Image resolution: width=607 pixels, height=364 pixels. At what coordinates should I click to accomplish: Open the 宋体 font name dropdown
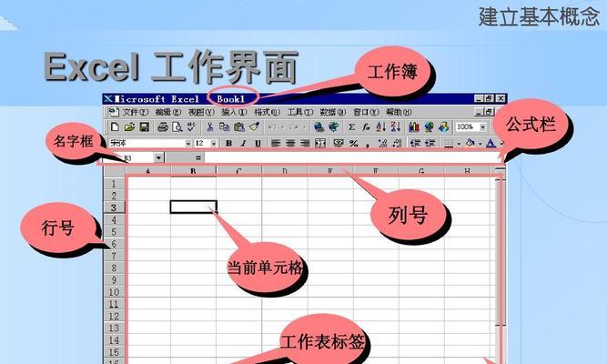pyautogui.click(x=188, y=143)
